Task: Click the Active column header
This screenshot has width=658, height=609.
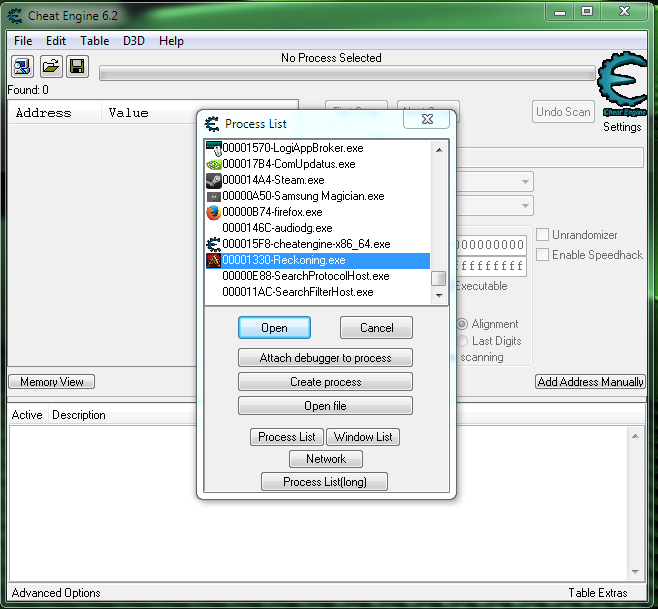Action: coord(27,415)
